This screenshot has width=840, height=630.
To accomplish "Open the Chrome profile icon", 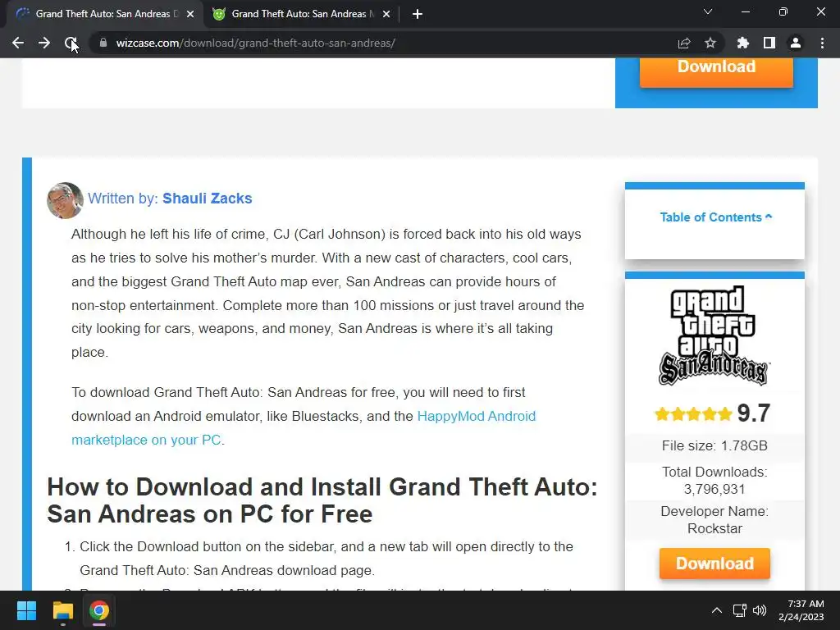I will pos(796,43).
